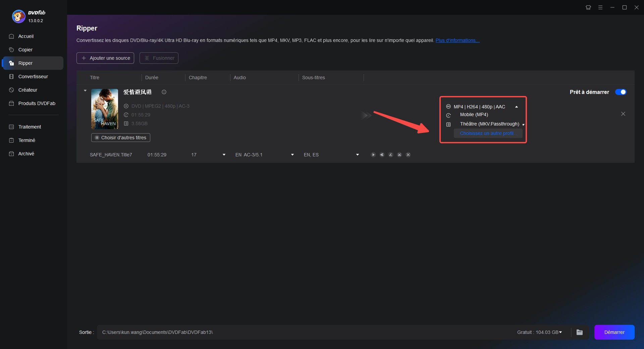Screen dimensions: 644x349
Task: Collapse the MP4 | H264 | 480p | AAC profile dropdown
Action: point(517,107)
